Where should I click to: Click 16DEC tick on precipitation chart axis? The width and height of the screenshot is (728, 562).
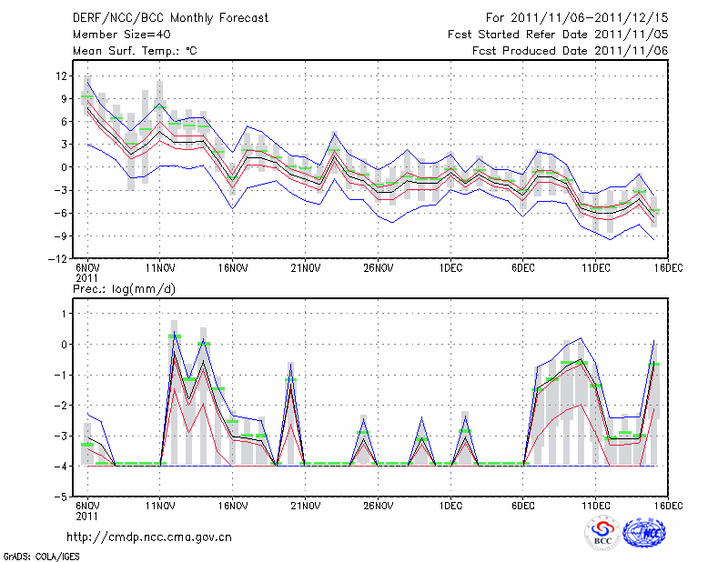point(667,505)
